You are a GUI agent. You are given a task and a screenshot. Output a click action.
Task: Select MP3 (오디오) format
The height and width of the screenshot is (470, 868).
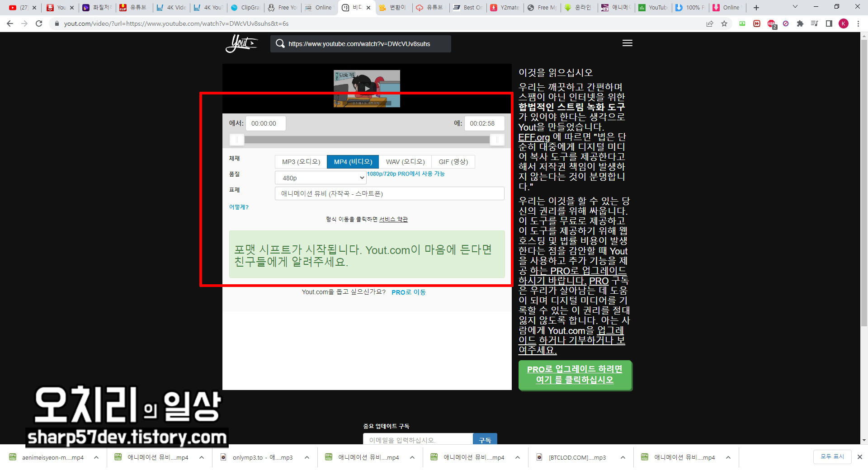(301, 162)
